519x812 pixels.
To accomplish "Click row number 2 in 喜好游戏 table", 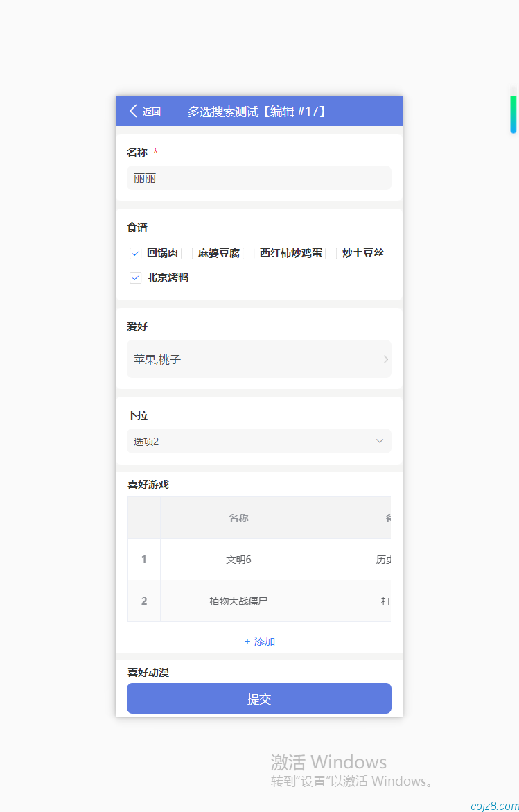I will click(144, 601).
